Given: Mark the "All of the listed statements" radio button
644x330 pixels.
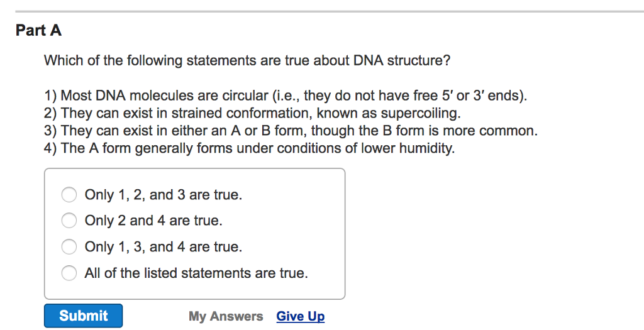Looking at the screenshot, I should (x=69, y=273).
